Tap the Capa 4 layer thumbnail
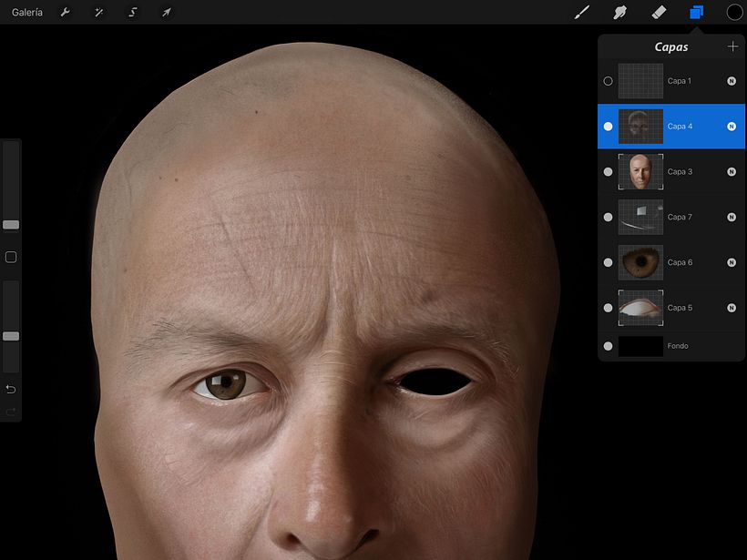The image size is (747, 560). click(640, 127)
